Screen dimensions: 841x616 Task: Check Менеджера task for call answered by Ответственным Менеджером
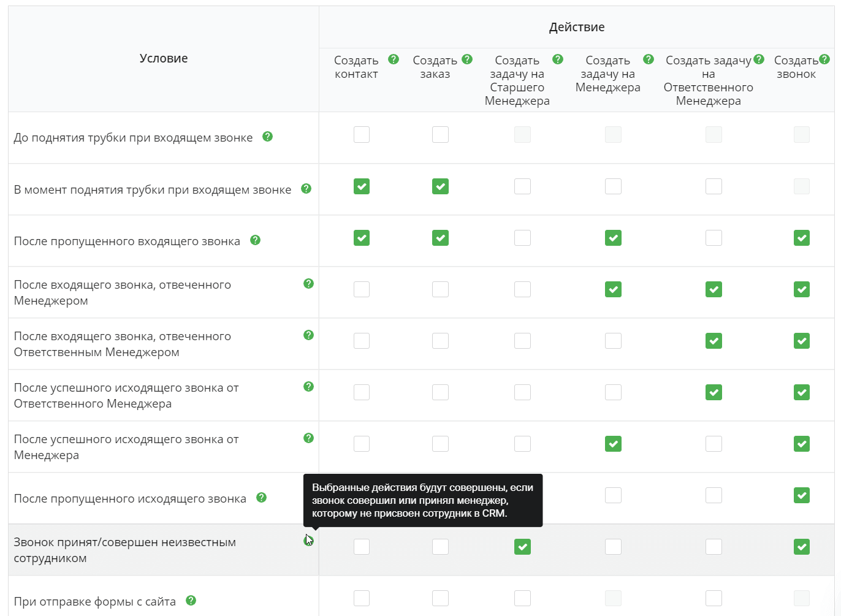coord(613,341)
